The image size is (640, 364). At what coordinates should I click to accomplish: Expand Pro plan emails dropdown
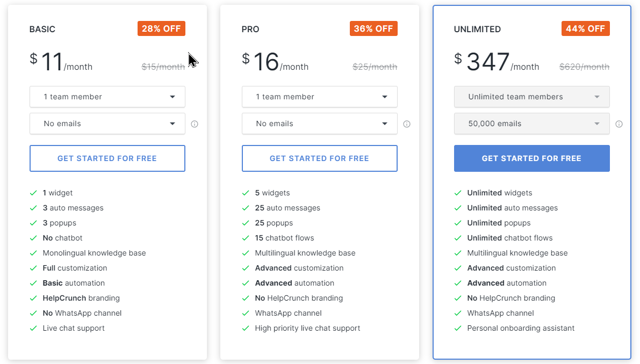pyautogui.click(x=320, y=123)
